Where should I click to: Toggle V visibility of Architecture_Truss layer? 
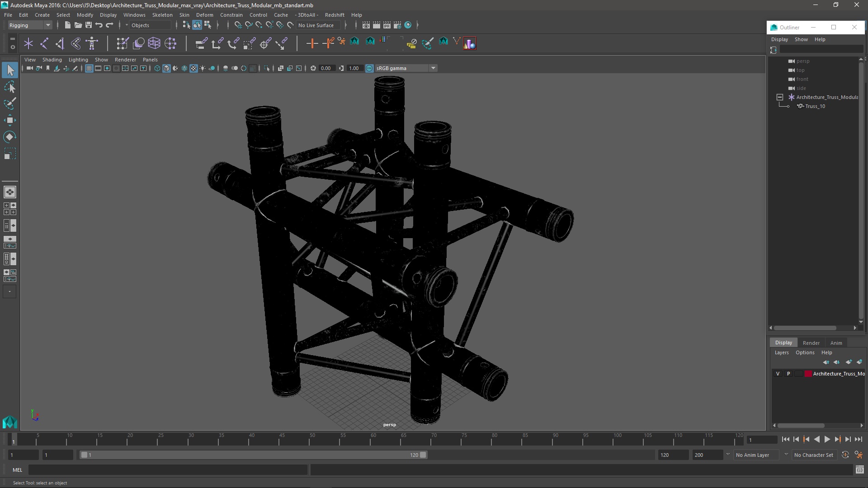point(778,374)
